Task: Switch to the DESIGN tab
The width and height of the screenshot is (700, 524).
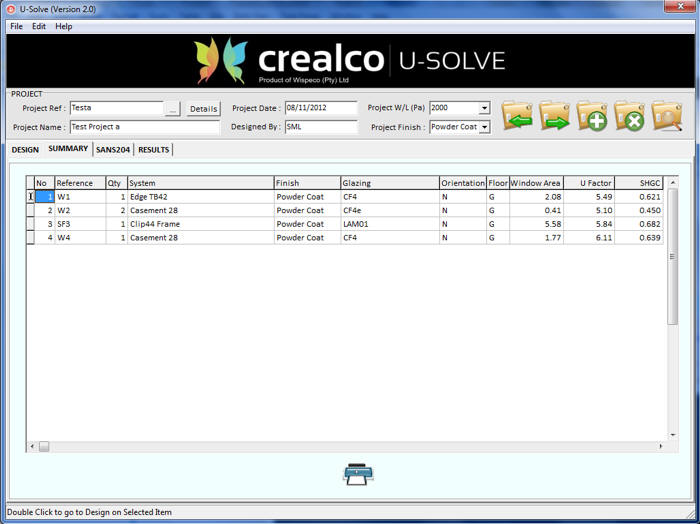Action: (25, 150)
